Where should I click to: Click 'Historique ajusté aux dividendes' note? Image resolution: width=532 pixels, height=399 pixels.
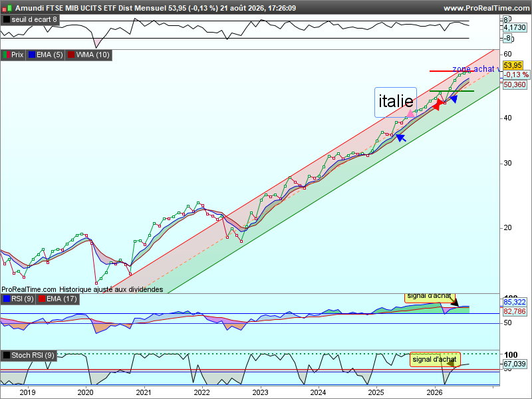[x=111, y=289]
